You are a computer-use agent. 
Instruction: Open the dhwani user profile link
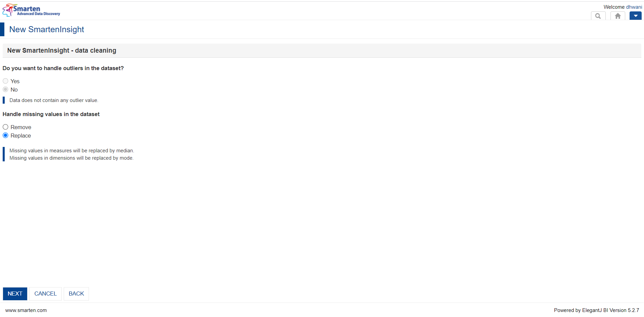[x=634, y=7]
